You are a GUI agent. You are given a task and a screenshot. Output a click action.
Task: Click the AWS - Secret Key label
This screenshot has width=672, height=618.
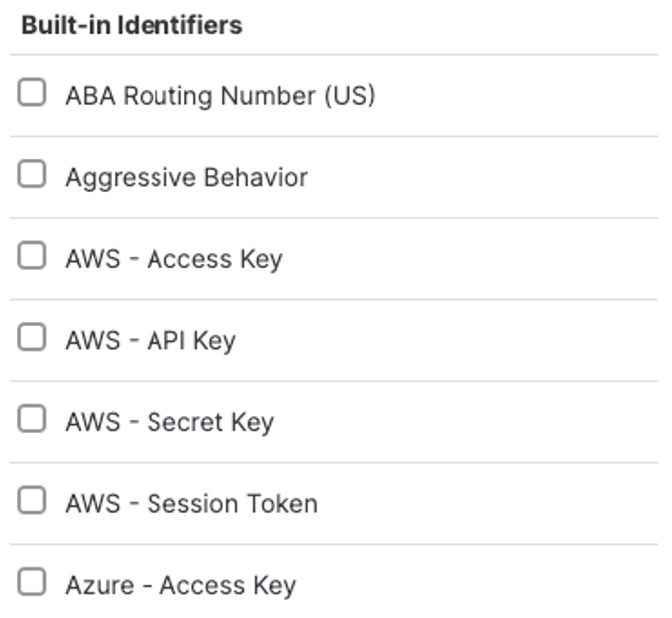pyautogui.click(x=170, y=421)
